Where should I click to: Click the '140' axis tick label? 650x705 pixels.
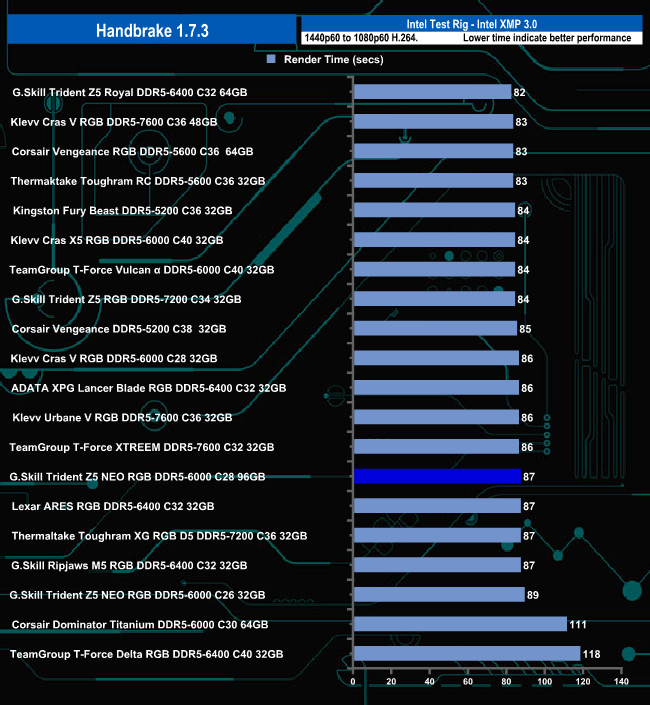click(x=621, y=682)
